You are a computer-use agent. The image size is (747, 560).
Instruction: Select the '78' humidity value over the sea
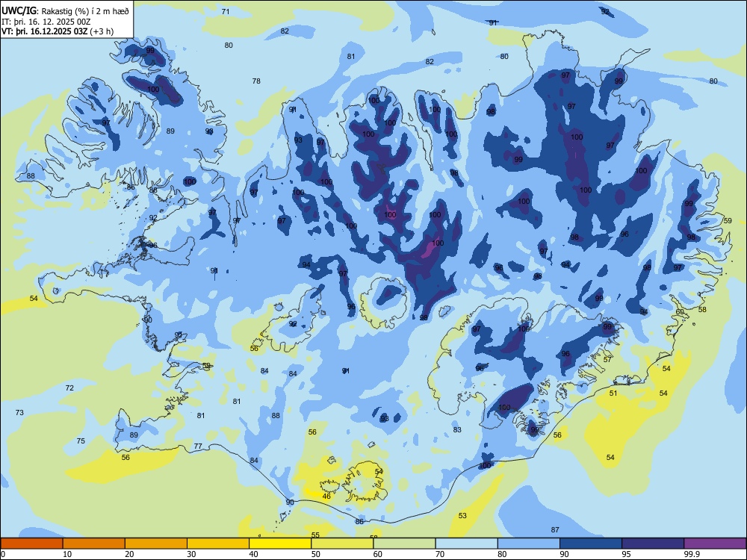[x=256, y=81]
